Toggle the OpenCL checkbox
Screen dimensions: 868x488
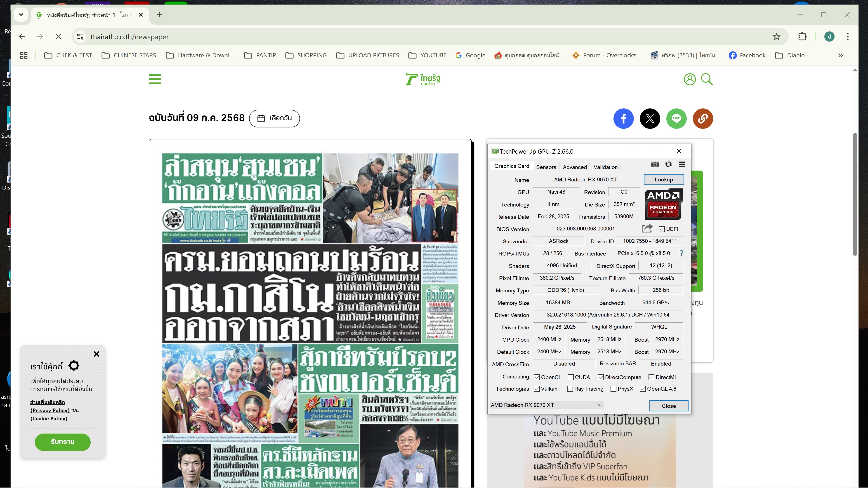(x=537, y=377)
